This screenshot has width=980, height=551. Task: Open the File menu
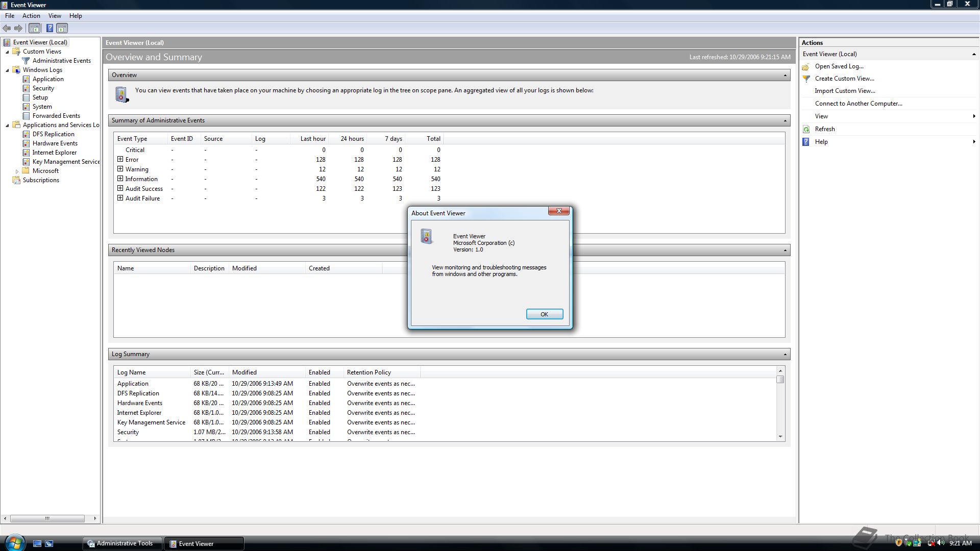click(x=10, y=16)
